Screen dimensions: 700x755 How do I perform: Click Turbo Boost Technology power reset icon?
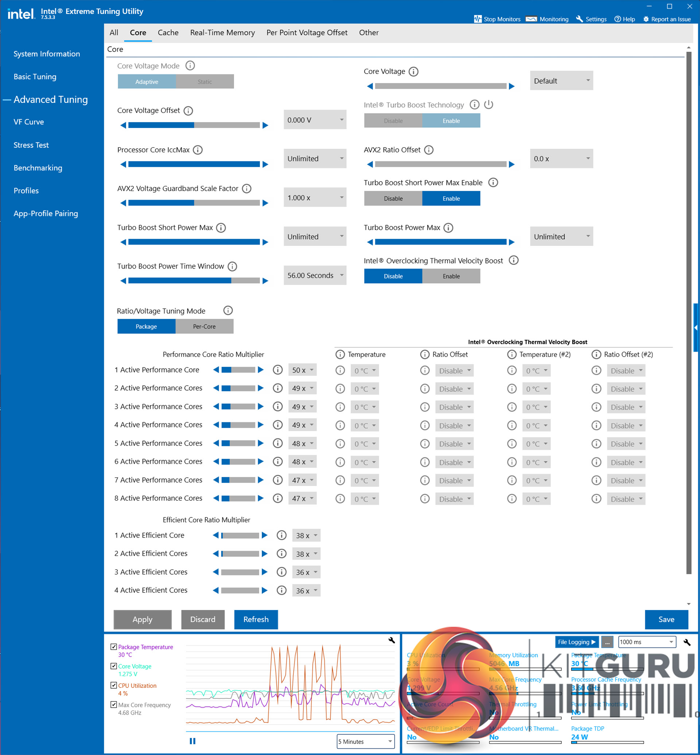pyautogui.click(x=489, y=105)
